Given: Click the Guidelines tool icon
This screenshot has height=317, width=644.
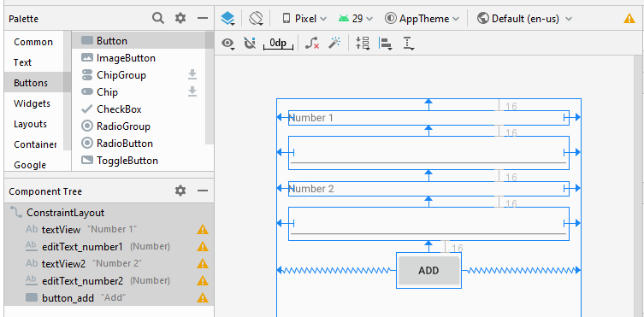Looking at the screenshot, I should click(408, 43).
